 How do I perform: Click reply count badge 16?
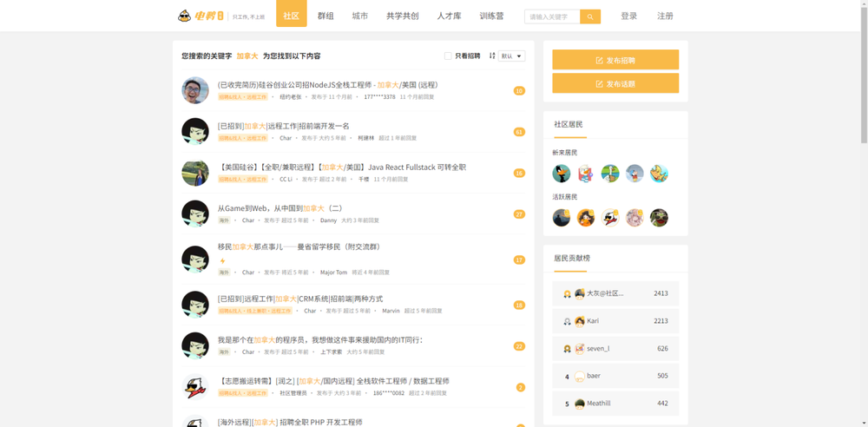[x=519, y=174]
